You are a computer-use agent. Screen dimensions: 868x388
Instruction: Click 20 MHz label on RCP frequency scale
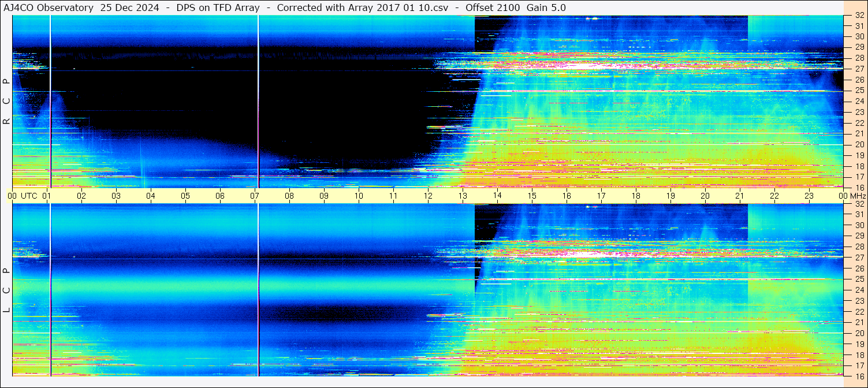859,144
